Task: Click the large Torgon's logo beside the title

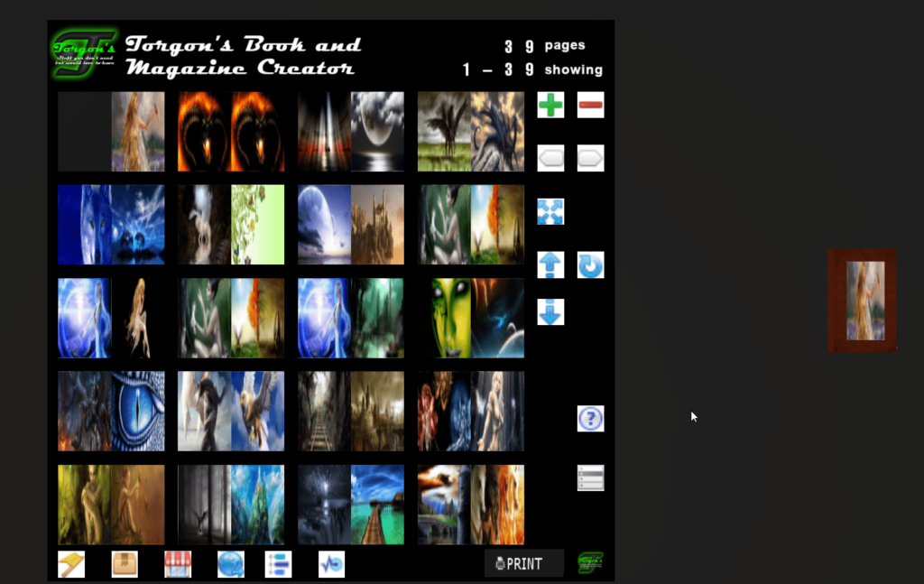Action: [x=84, y=53]
